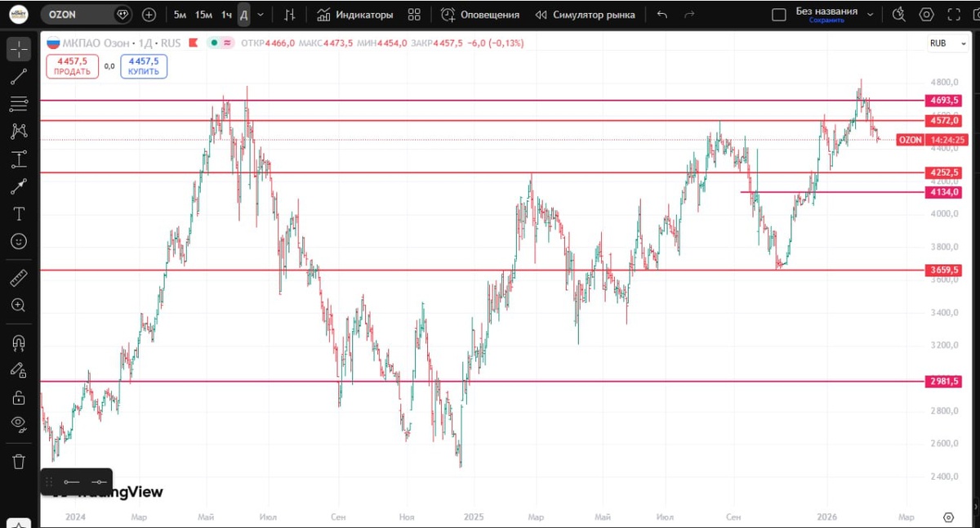
Task: Open quick search magnifier icon
Action: coord(899,15)
